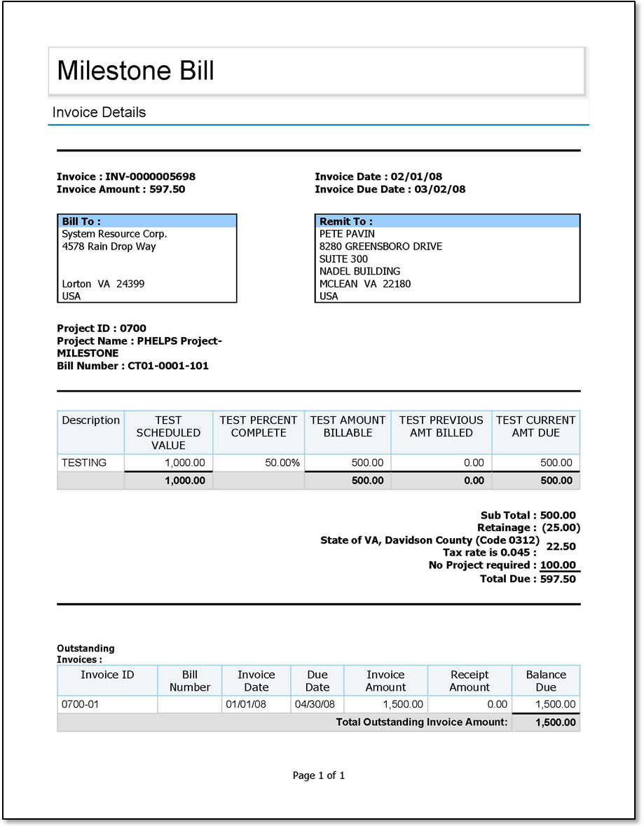Click the TEST PERCENT COMPLETE column header
This screenshot has width=644, height=826.
pos(259,426)
